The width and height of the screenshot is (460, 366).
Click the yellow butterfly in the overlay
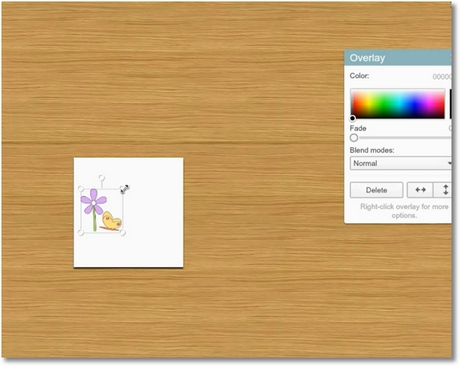point(111,220)
